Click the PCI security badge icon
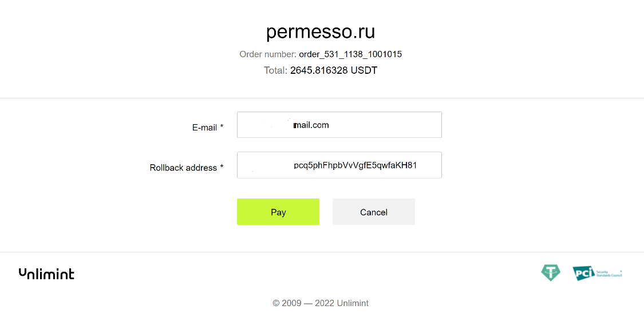Image resolution: width=644 pixels, height=329 pixels. (x=584, y=273)
